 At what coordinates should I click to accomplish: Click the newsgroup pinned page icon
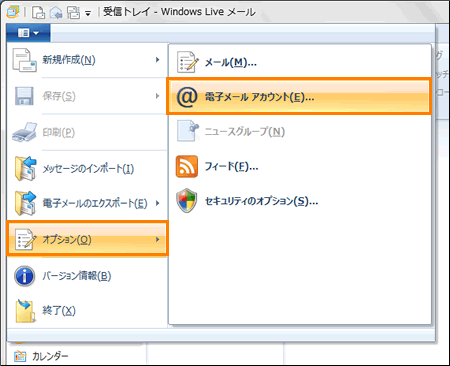(x=187, y=131)
